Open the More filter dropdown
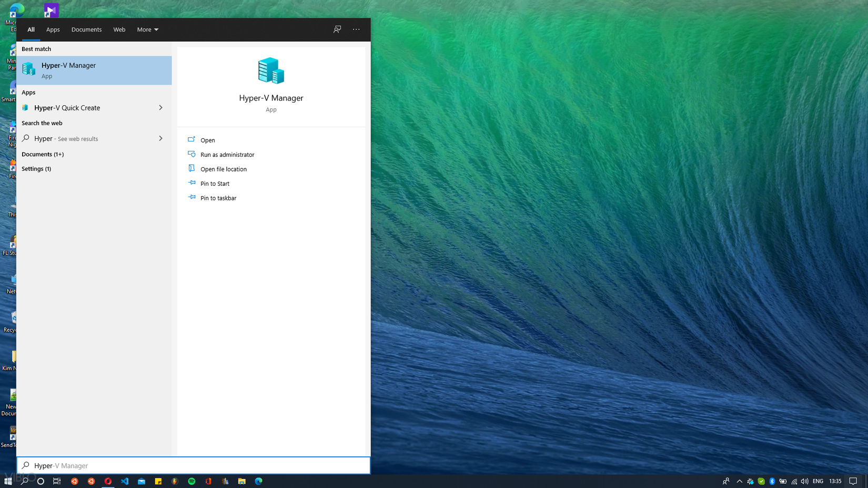Image resolution: width=868 pixels, height=488 pixels. point(147,29)
